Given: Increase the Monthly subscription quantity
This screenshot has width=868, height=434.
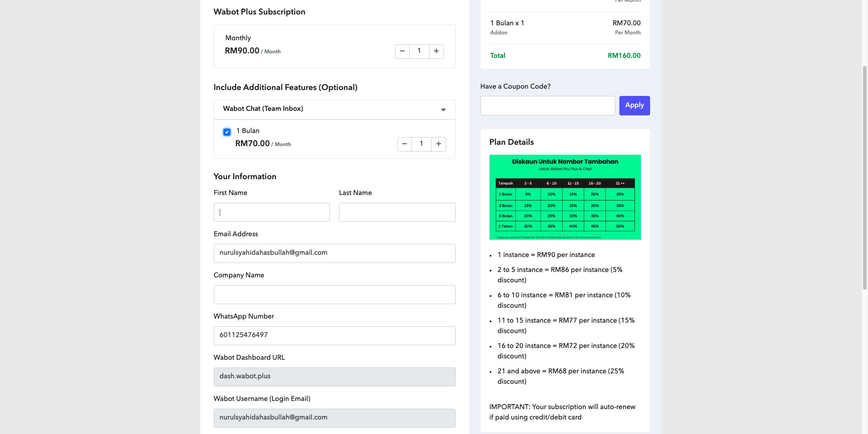Looking at the screenshot, I should pos(436,51).
